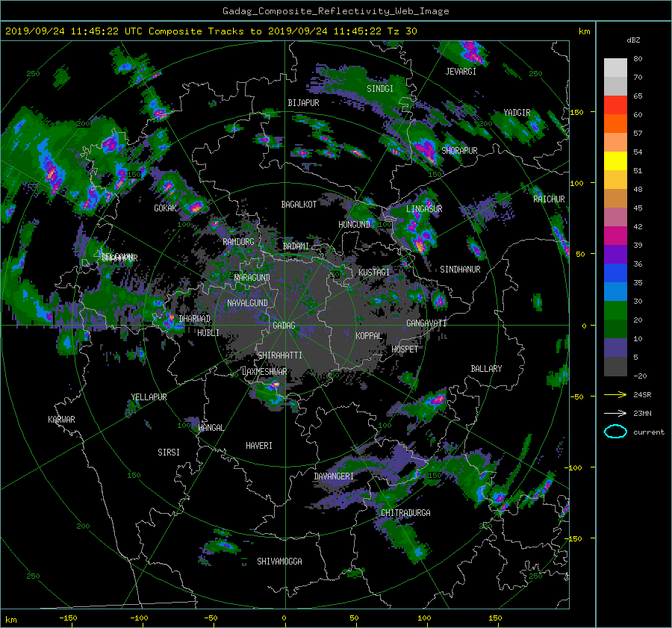
Task: Click the DAVANGERI city label
Action: point(334,476)
